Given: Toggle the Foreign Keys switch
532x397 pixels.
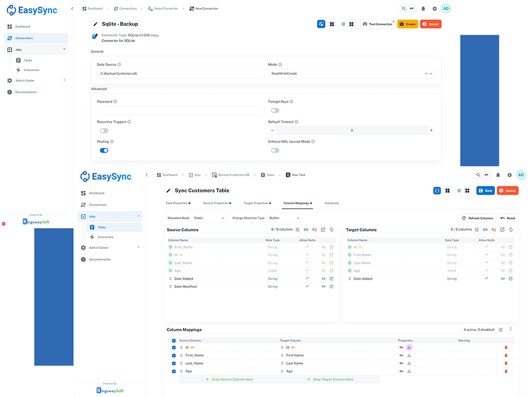Looking at the screenshot, I should pos(275,111).
